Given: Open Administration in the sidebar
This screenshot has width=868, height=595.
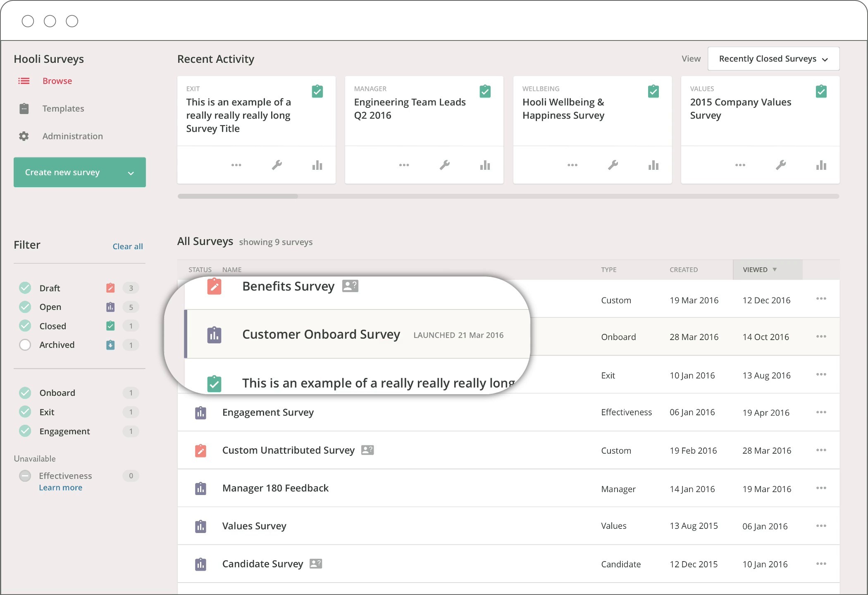Looking at the screenshot, I should coord(72,136).
